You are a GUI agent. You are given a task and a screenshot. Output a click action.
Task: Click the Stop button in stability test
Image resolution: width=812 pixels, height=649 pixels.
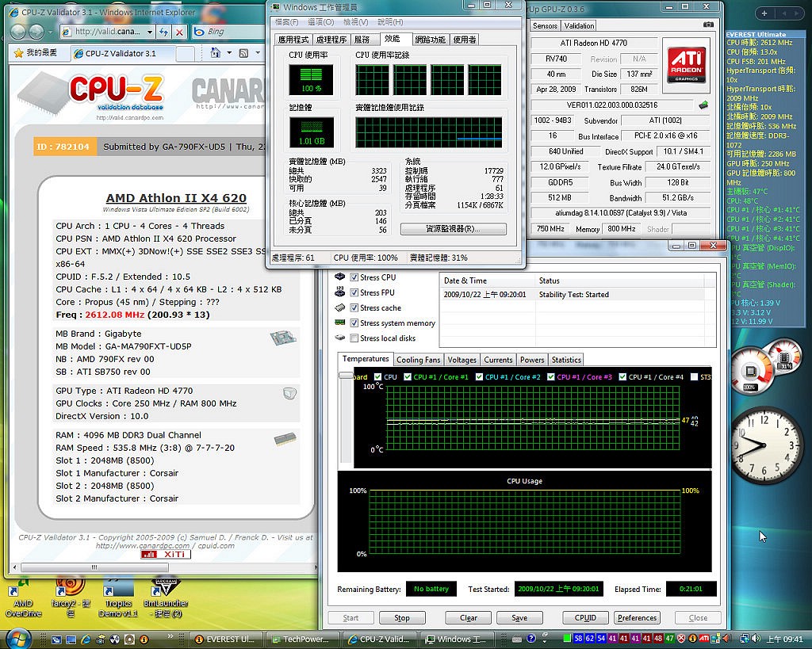click(402, 617)
